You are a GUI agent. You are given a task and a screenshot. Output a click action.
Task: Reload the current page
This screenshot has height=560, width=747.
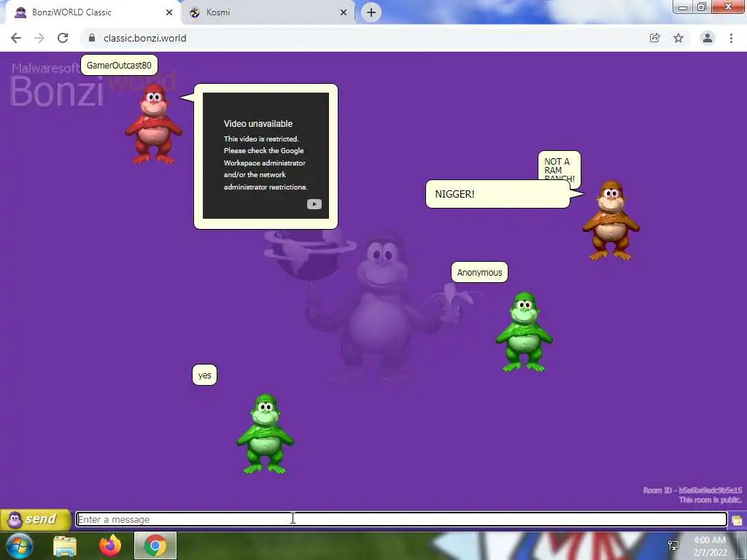point(63,38)
